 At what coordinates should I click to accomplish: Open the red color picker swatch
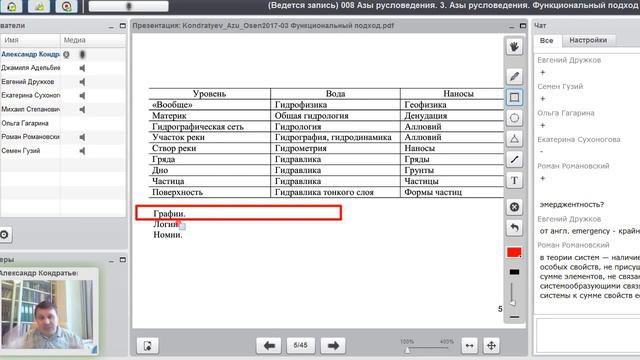coord(514,252)
